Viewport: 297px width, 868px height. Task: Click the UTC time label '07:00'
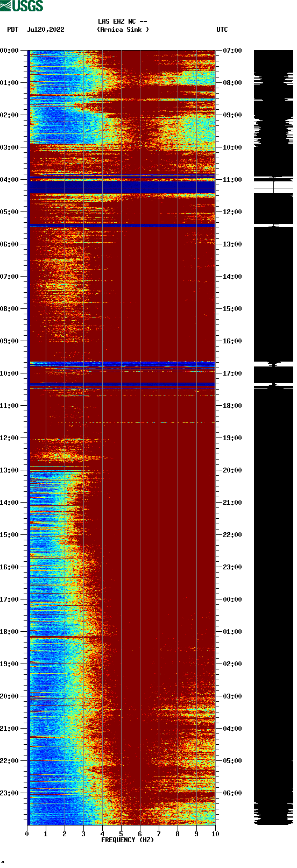pos(232,51)
